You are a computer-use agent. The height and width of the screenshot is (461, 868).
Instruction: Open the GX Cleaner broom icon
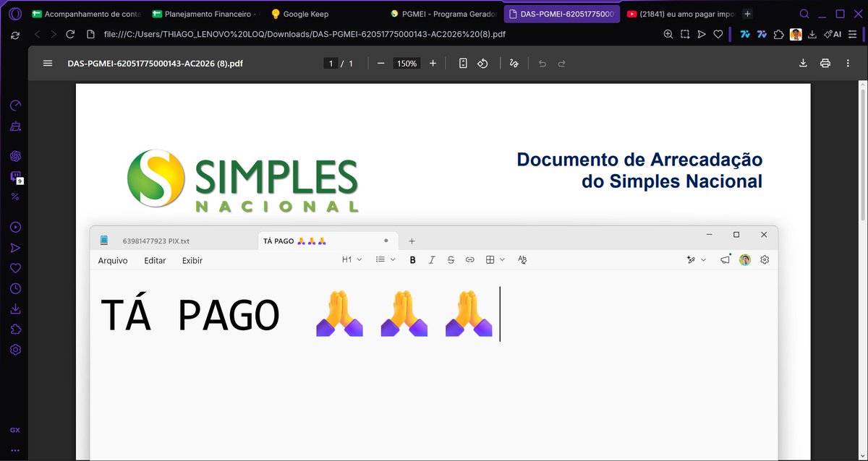point(15,126)
